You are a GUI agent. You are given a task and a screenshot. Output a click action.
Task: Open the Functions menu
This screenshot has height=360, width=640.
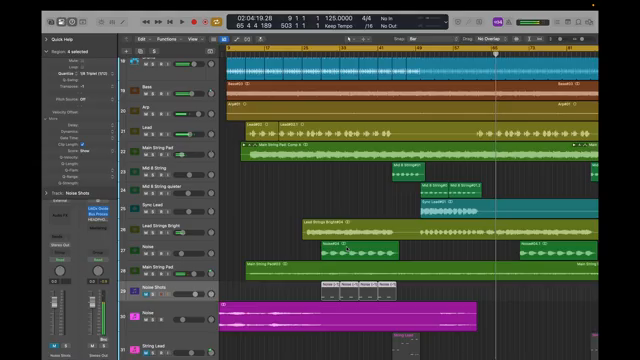click(169, 39)
